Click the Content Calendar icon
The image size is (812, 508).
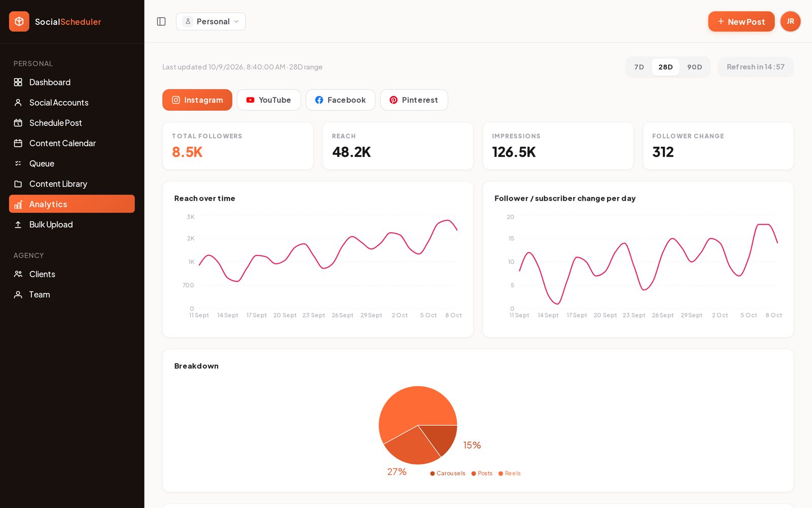tap(18, 143)
